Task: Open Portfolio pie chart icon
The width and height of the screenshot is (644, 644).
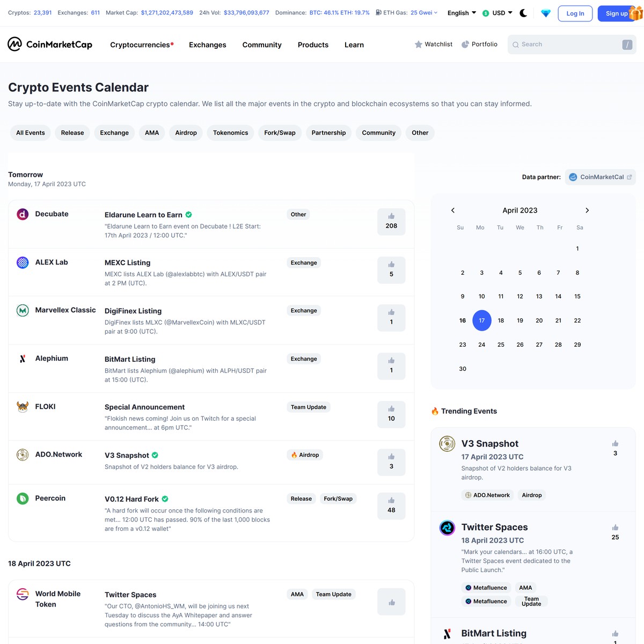Action: pyautogui.click(x=465, y=45)
